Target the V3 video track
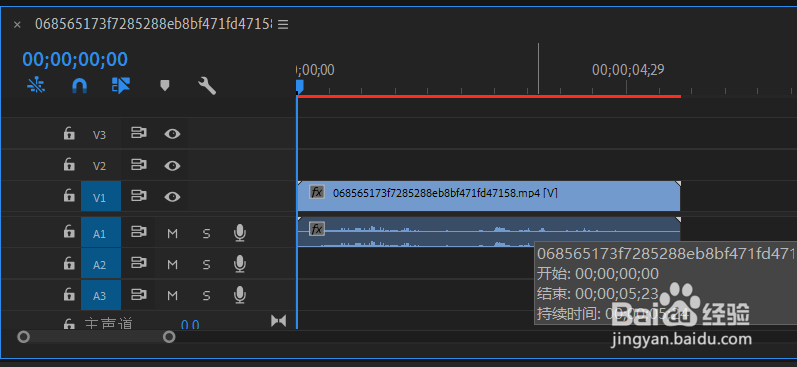The image size is (797, 367). (99, 135)
